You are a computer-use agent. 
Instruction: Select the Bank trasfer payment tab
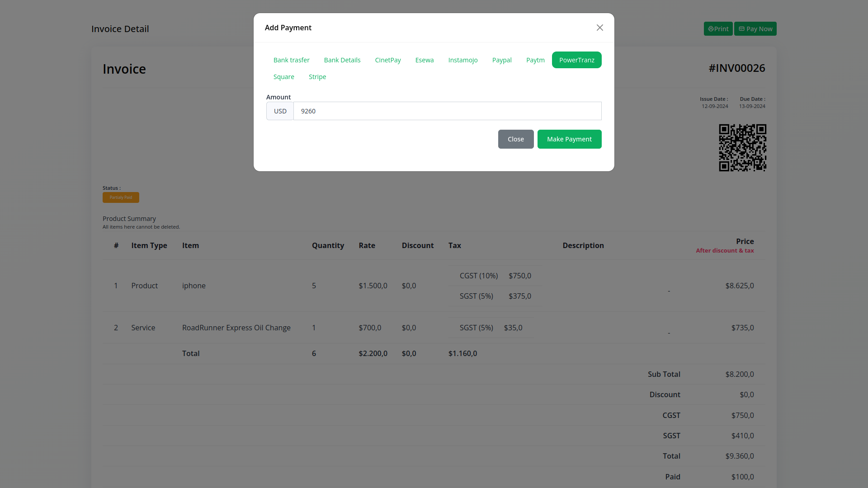291,60
